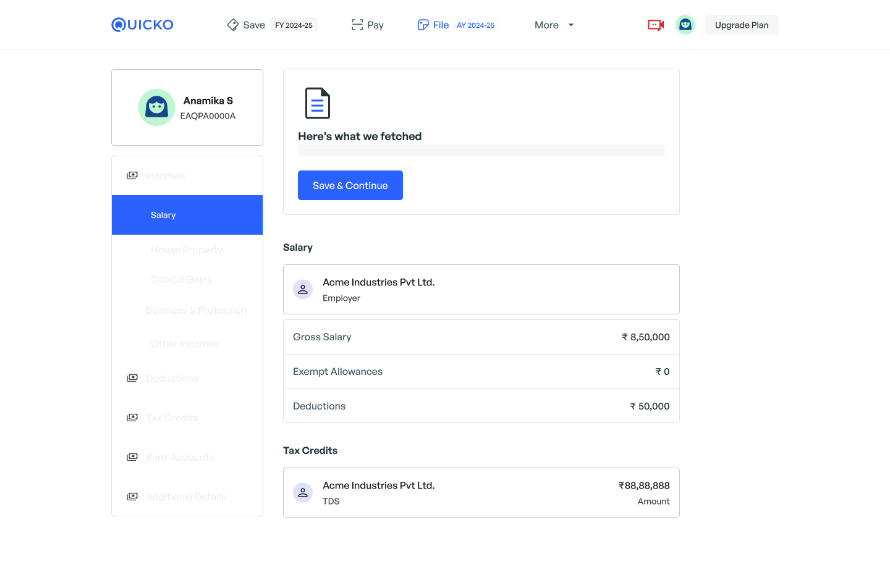Click the Incomes cash icon in sidebar

[x=132, y=175]
